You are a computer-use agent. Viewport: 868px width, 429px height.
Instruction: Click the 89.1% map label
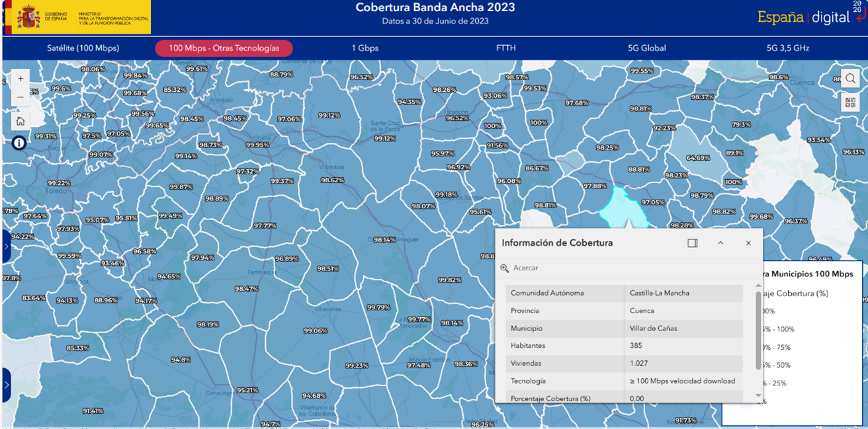tap(734, 153)
